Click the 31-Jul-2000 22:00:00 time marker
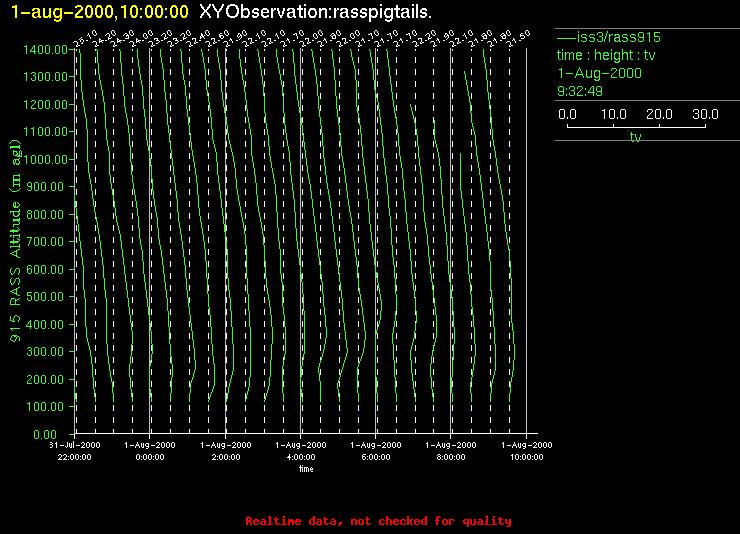The image size is (740, 534). (75, 449)
